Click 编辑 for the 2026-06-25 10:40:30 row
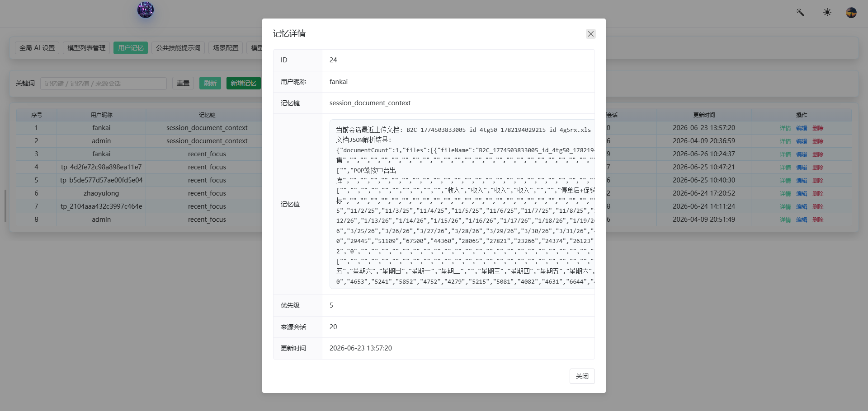 click(x=802, y=181)
